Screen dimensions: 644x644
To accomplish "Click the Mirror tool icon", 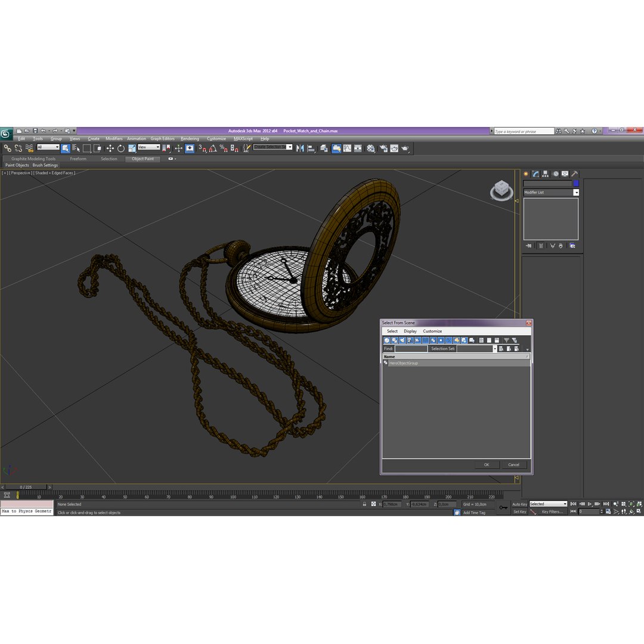I will 300,148.
